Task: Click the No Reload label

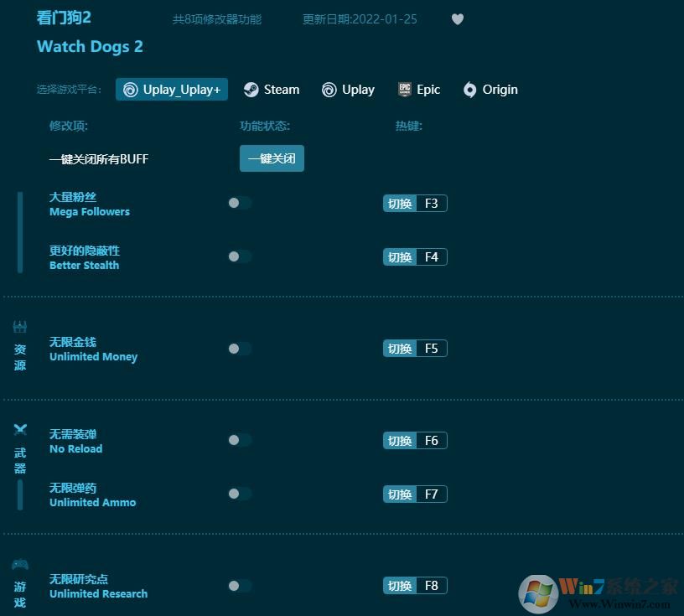Action: (x=76, y=449)
